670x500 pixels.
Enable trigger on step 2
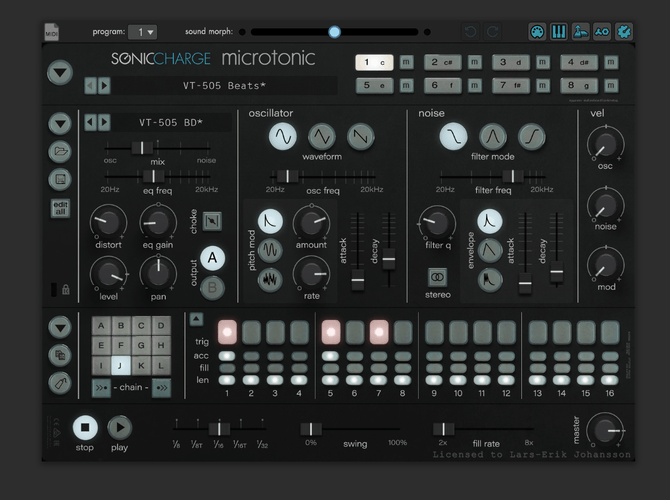coord(251,332)
